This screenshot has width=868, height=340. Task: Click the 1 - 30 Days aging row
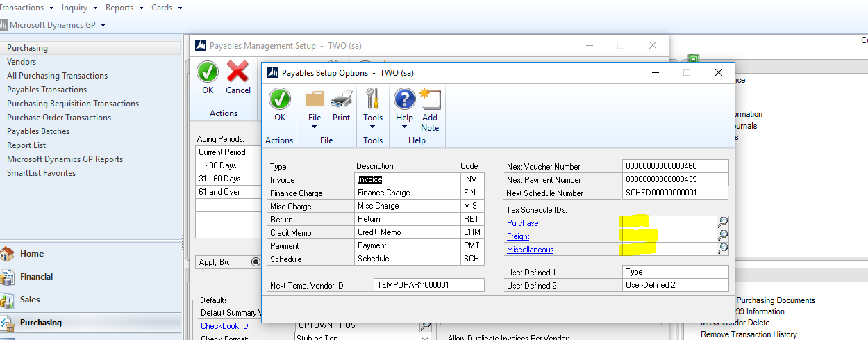pos(228,165)
